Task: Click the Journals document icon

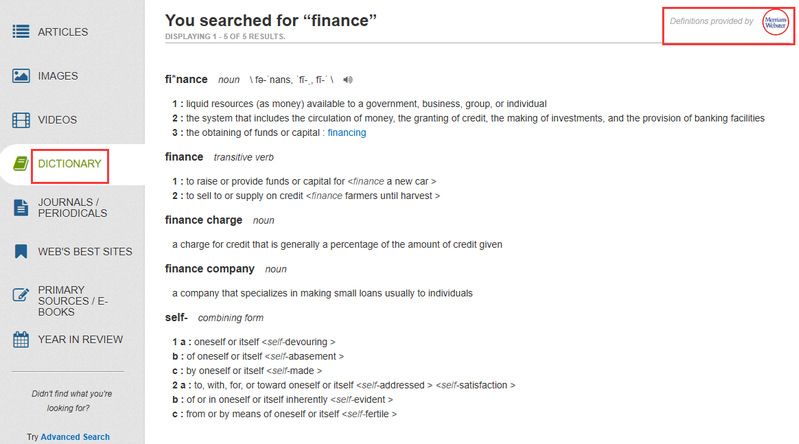Action: tap(21, 207)
